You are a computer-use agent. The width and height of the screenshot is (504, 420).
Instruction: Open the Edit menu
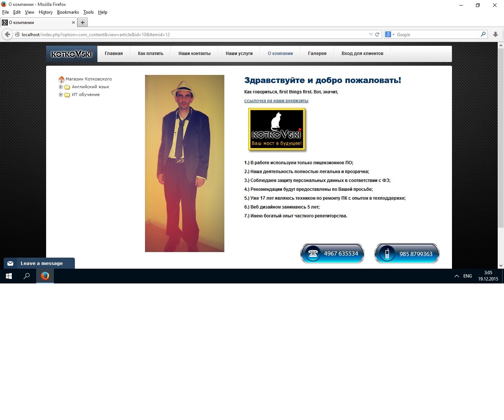(x=17, y=12)
